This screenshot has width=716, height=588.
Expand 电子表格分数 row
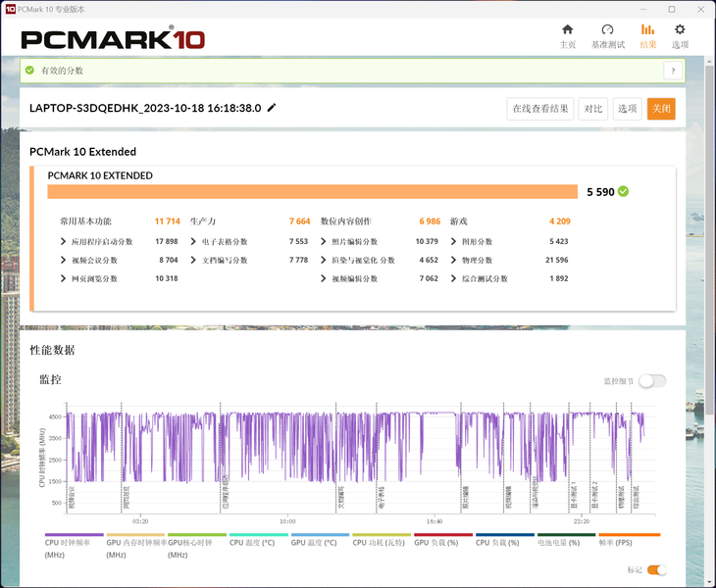coord(193,241)
